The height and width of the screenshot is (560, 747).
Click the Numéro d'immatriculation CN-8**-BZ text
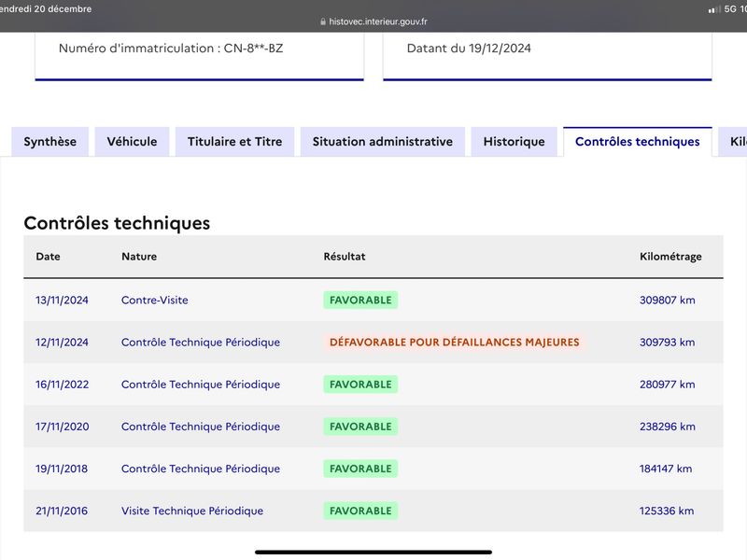point(171,49)
